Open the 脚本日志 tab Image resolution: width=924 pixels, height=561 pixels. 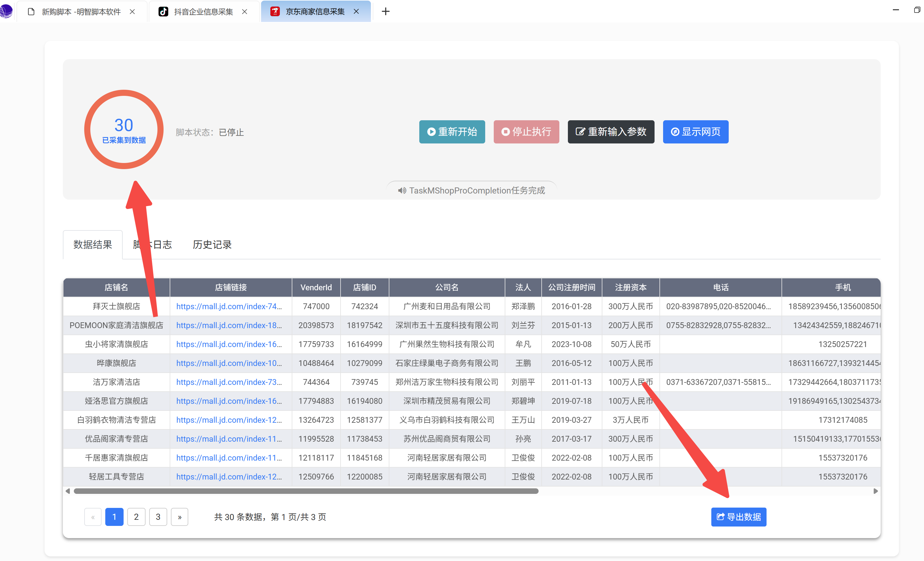[152, 244]
